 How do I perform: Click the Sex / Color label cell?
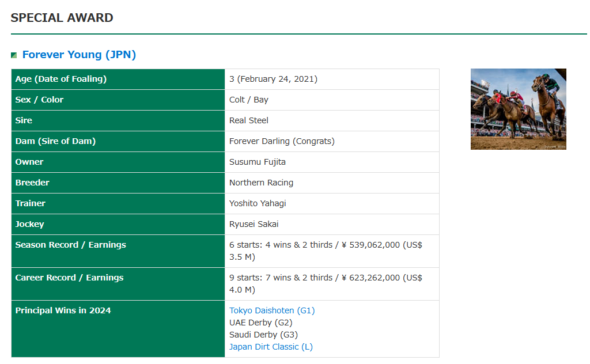(118, 100)
